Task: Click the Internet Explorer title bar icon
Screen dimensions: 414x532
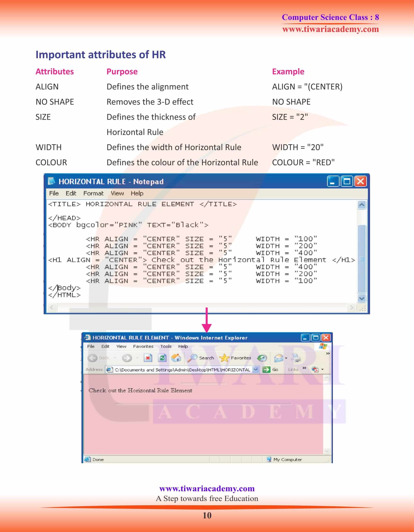Action: coord(87,337)
